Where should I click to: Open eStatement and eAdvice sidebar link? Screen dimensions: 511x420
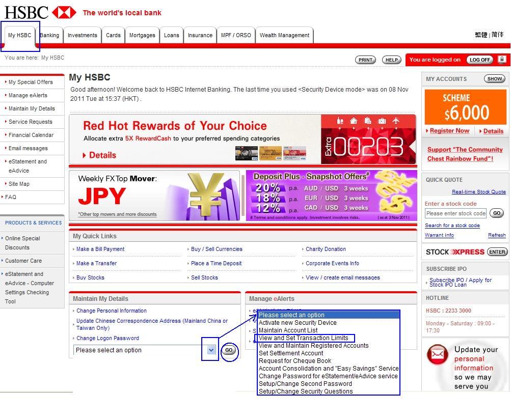click(28, 166)
